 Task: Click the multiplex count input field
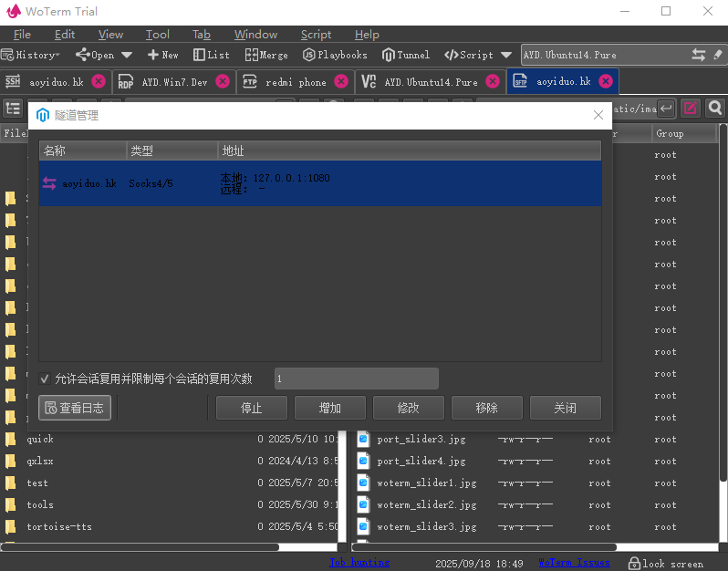(x=356, y=379)
